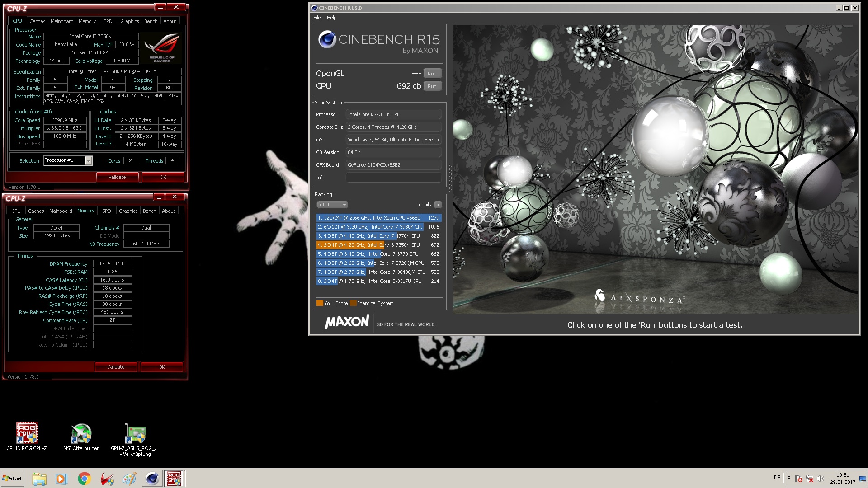Launch Google Chrome from the taskbar
The width and height of the screenshot is (868, 488).
coord(84,479)
